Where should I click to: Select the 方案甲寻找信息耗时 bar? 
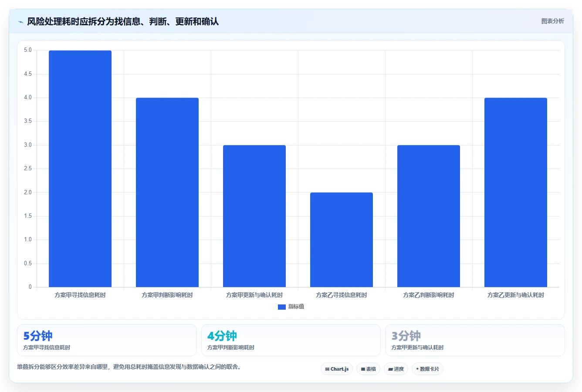pyautogui.click(x=80, y=169)
